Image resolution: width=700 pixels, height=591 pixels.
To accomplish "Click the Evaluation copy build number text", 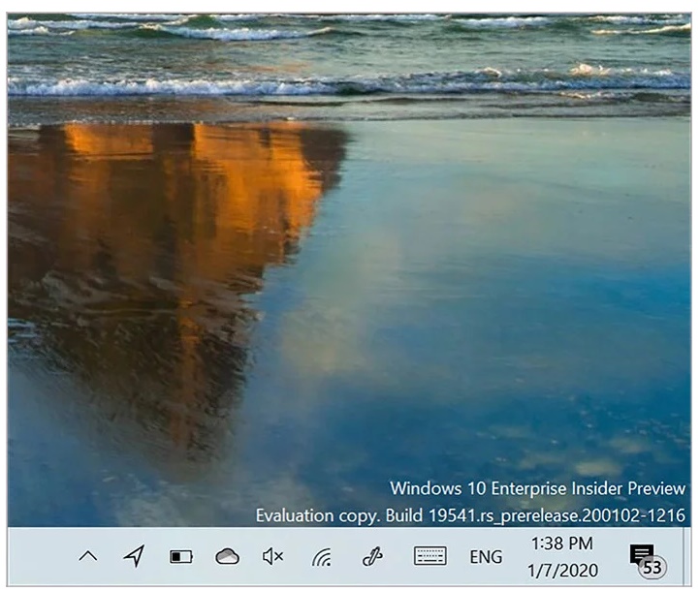I will (x=470, y=515).
